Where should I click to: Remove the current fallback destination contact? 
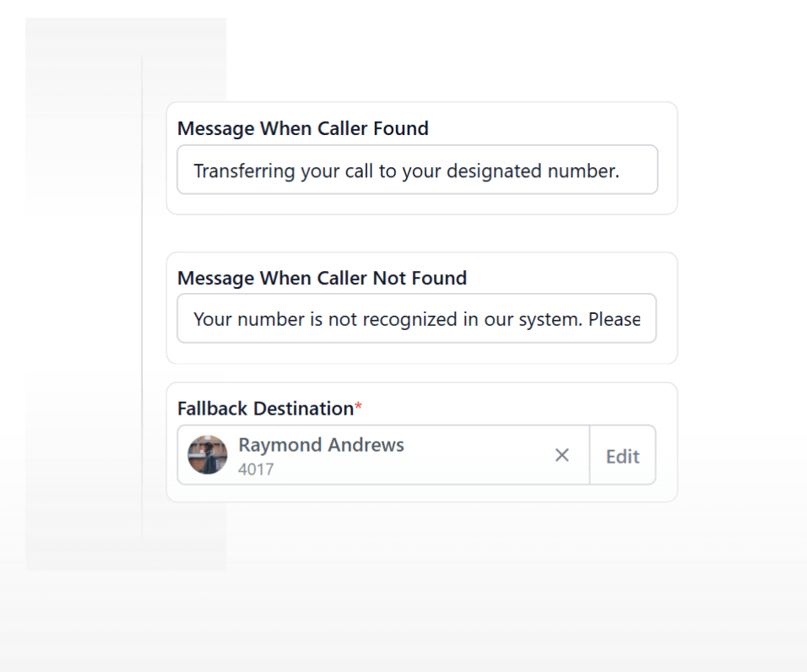[x=561, y=455]
